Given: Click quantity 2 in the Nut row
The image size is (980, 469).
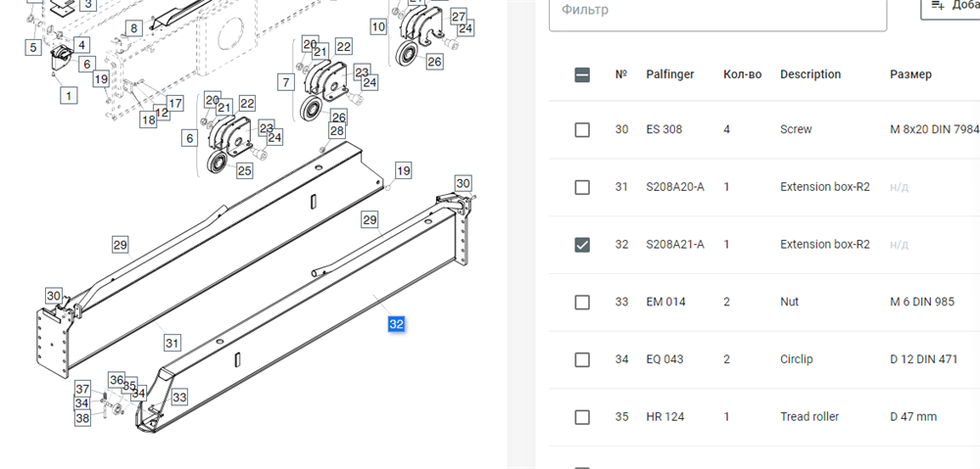Looking at the screenshot, I should tap(726, 302).
